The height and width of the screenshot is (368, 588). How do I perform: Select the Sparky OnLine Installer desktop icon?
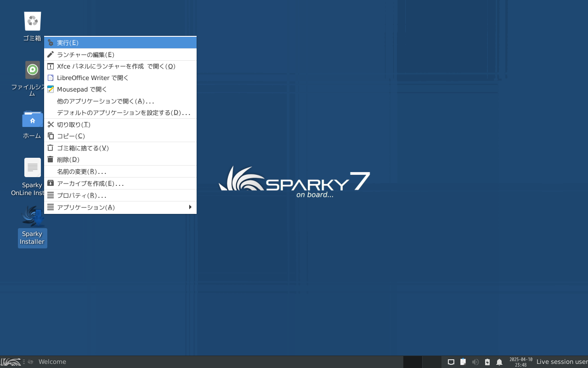32,177
